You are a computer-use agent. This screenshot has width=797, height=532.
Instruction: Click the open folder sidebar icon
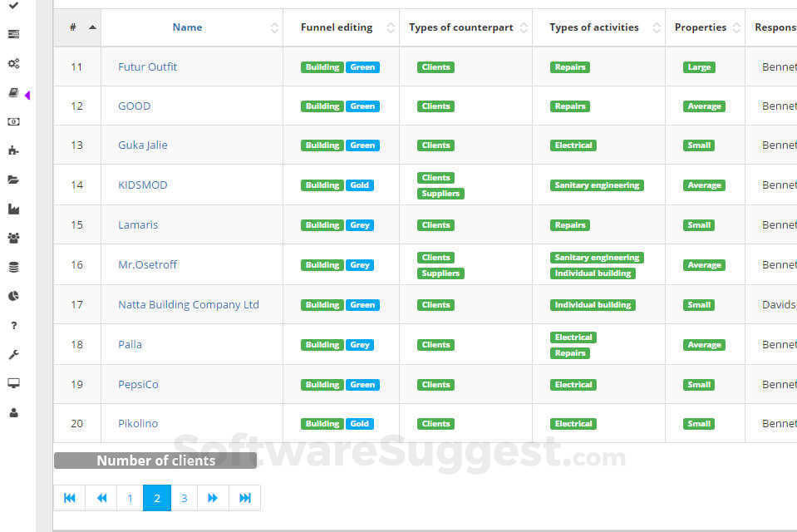click(x=13, y=180)
